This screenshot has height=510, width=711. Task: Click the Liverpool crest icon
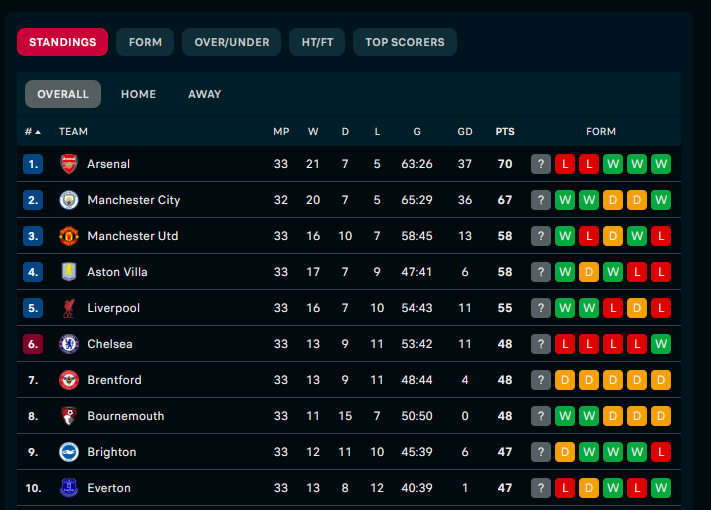[69, 308]
